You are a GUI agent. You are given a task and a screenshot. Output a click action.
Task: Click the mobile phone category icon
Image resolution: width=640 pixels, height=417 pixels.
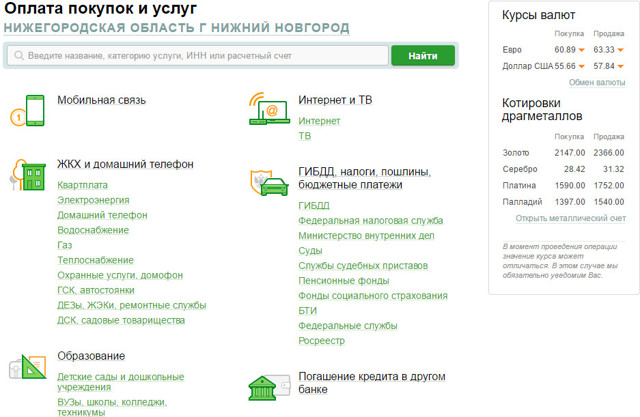(x=27, y=111)
